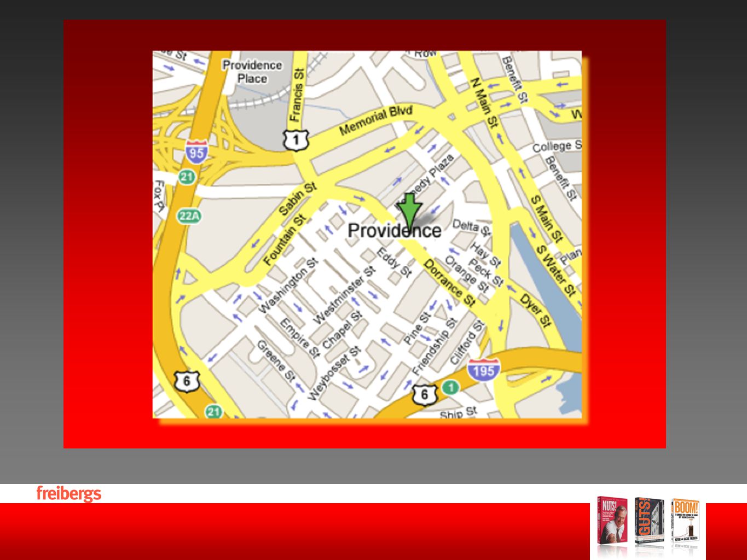Click the Providence city label
The height and width of the screenshot is (560, 747).
tap(394, 230)
